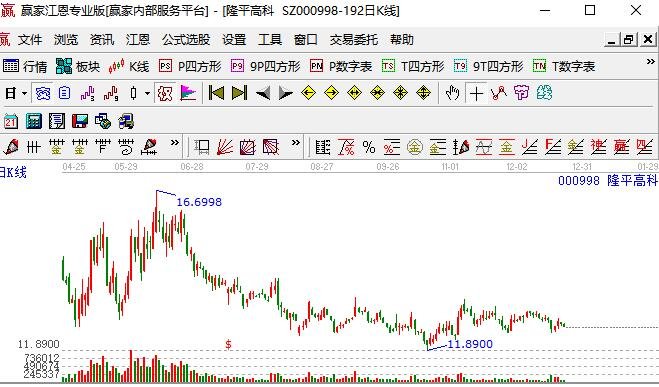Toggle the blue 资 info icon
659x387 pixels.
42,93
